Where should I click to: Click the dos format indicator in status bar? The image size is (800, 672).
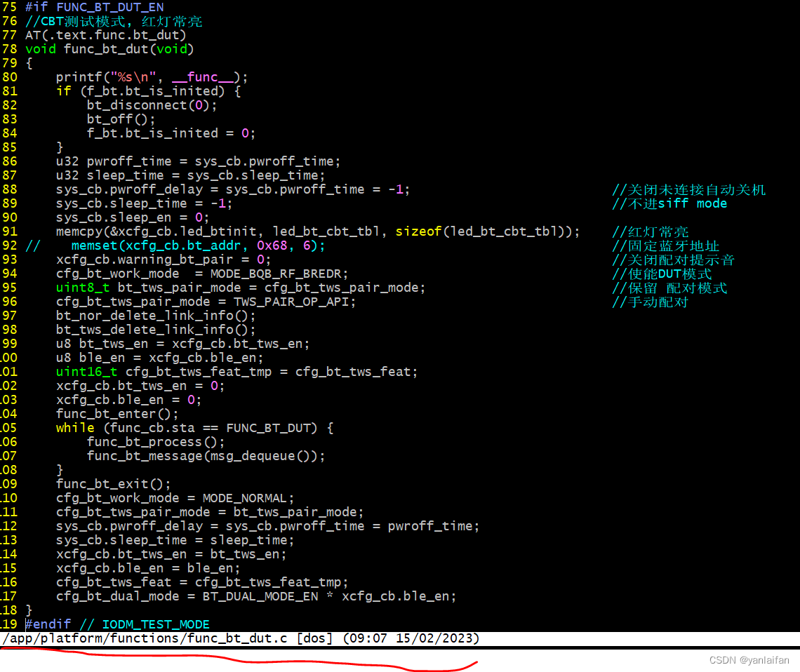click(314, 638)
